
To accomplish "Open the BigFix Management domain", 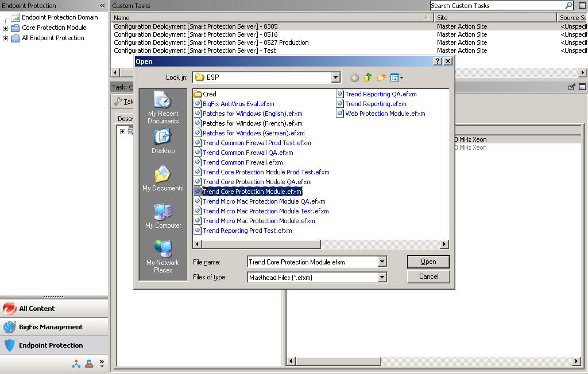I will [x=54, y=327].
